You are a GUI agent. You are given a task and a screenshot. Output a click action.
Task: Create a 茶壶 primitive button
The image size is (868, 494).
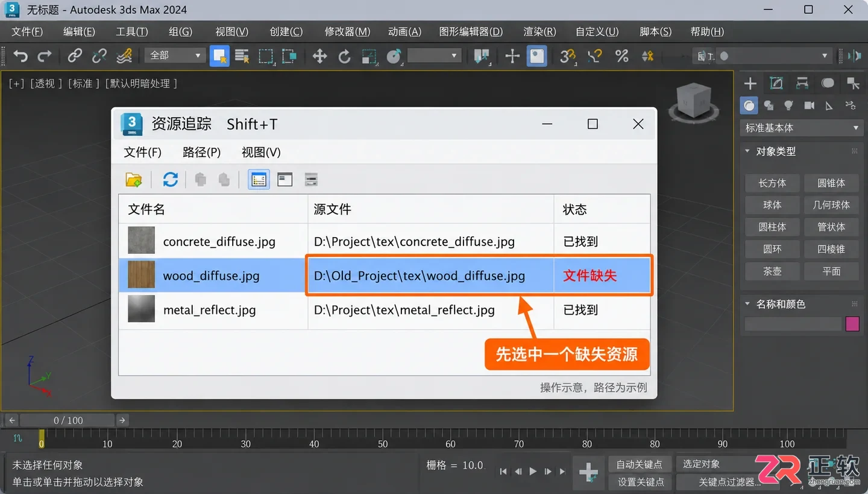pyautogui.click(x=772, y=271)
